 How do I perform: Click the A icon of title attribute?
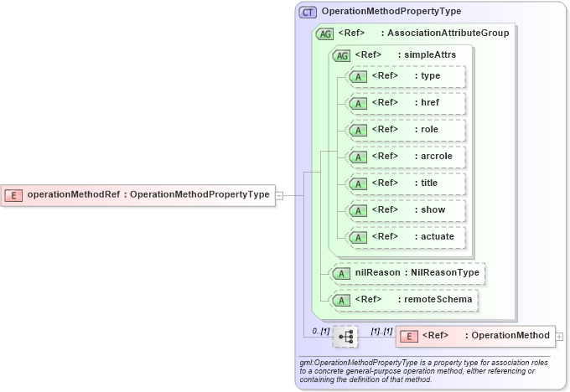pos(358,184)
